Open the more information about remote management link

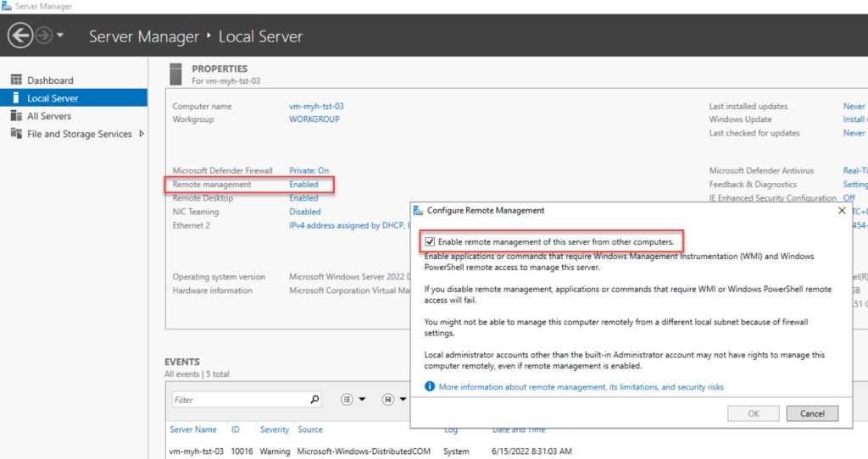[581, 387]
